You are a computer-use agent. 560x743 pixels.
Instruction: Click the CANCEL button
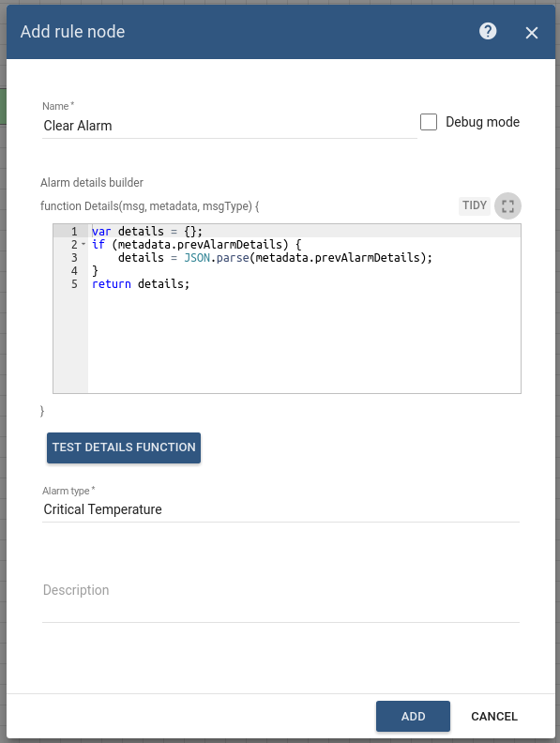[x=493, y=716]
